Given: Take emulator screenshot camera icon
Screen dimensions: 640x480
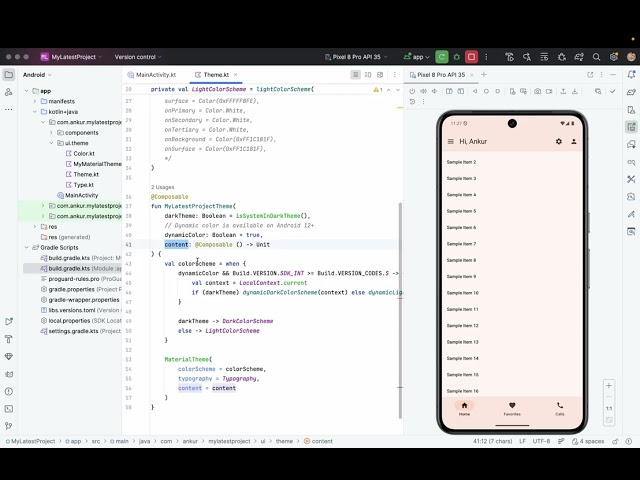Looking at the screenshot, I should (x=538, y=91).
